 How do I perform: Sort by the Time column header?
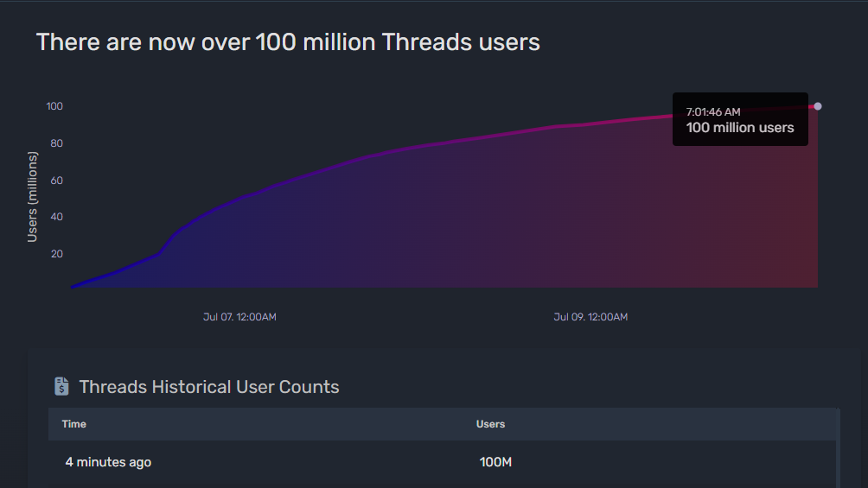(x=74, y=424)
